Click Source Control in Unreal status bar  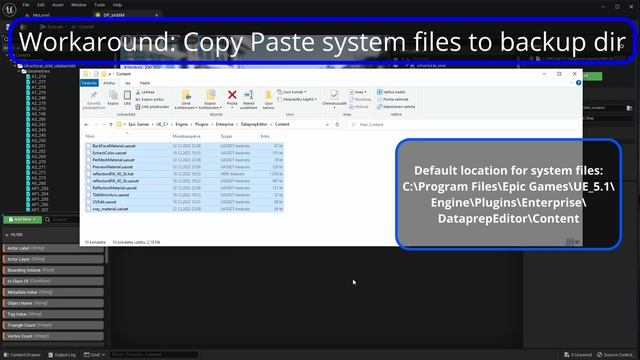click(615, 355)
